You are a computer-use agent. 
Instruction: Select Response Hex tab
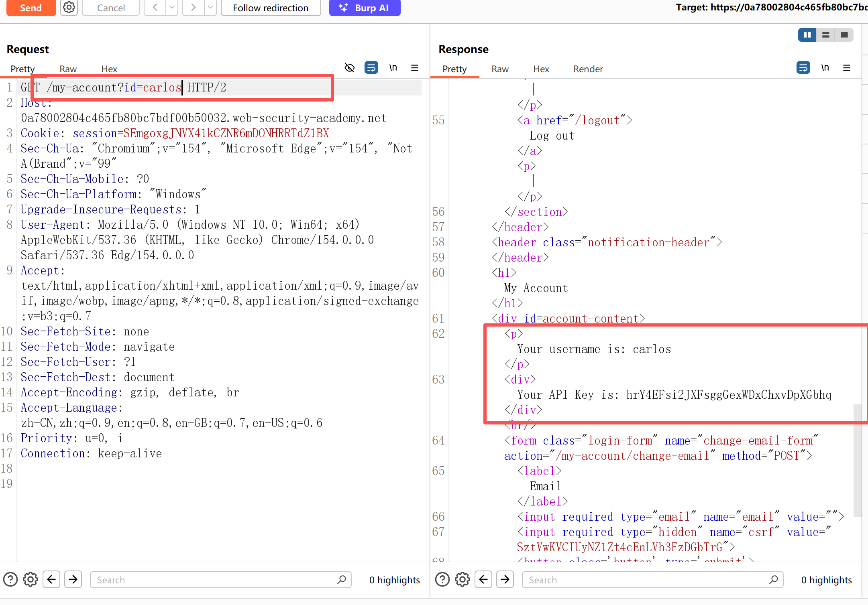pyautogui.click(x=541, y=69)
